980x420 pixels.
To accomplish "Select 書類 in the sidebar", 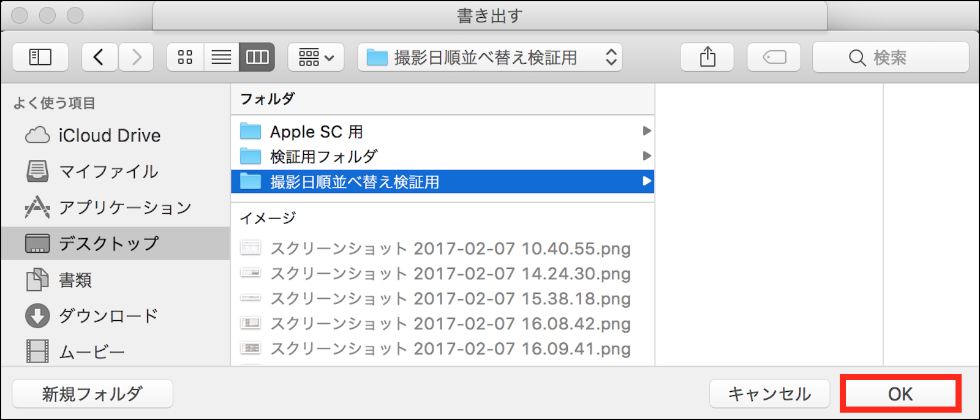I will pyautogui.click(x=75, y=280).
